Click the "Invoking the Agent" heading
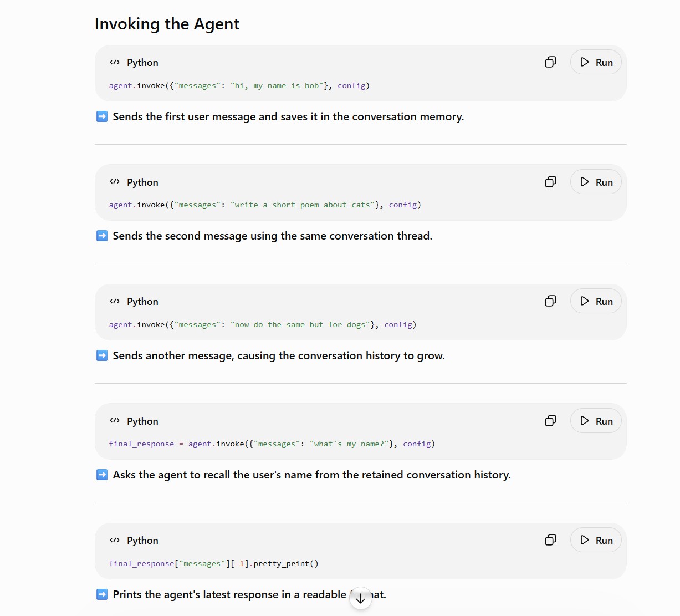Image resolution: width=680 pixels, height=616 pixels. 167,24
